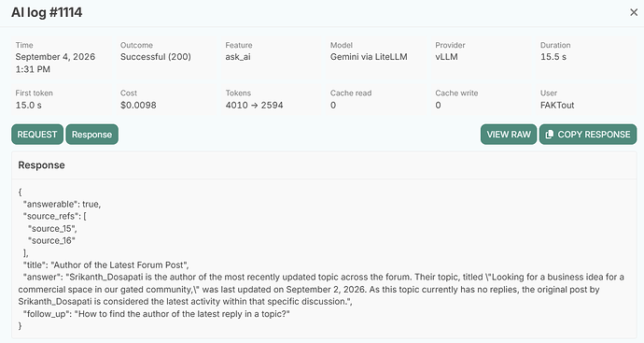Click the '"answerable": true,' line
Image resolution: width=644 pixels, height=343 pixels.
pyautogui.click(x=62, y=204)
